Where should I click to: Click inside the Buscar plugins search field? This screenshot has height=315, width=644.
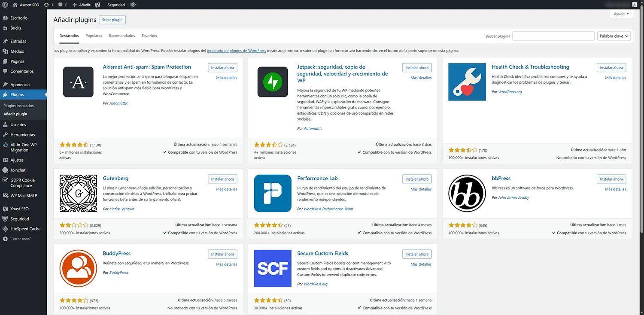pyautogui.click(x=553, y=36)
